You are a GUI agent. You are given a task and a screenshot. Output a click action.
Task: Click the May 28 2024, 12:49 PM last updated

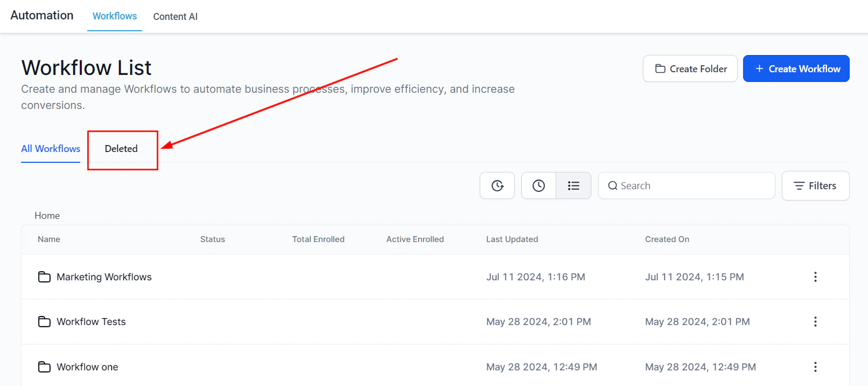[x=542, y=367]
